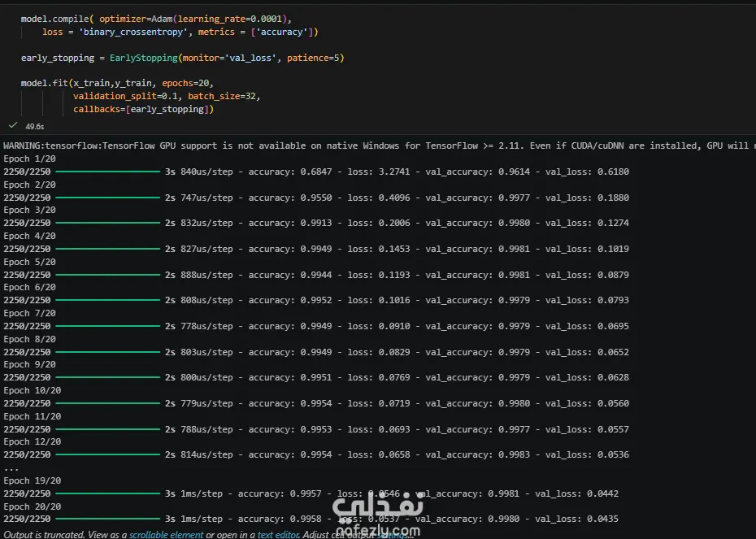The image size is (756, 539).
Task: Click the validation_split=0.1 argument
Action: (125, 96)
